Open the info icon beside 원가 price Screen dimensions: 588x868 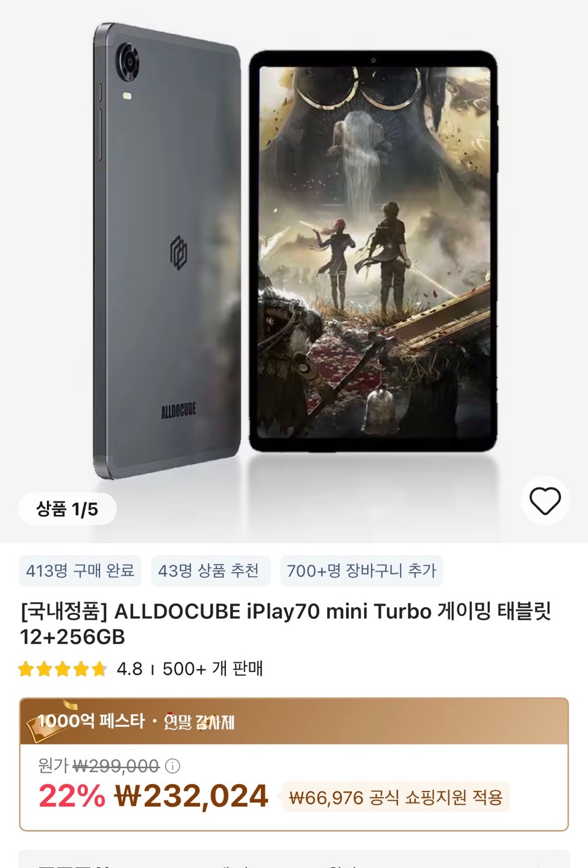pos(173,766)
